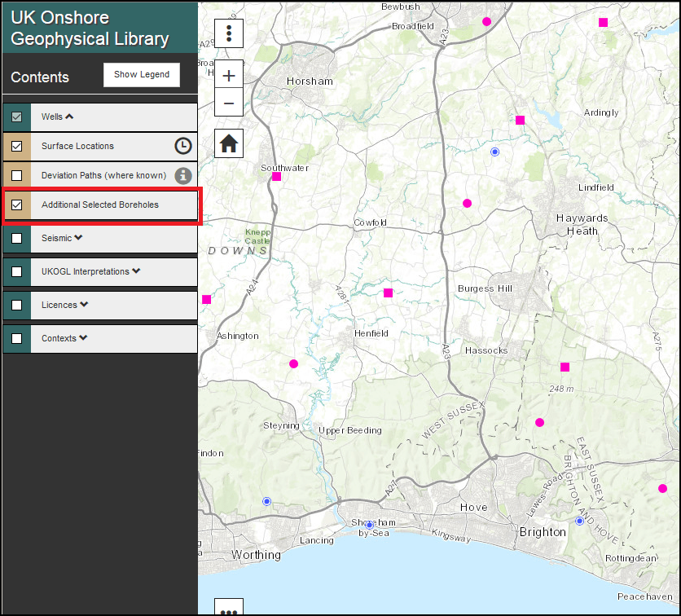This screenshot has height=616, width=681.
Task: Click the home default extent icon
Action: 228,143
